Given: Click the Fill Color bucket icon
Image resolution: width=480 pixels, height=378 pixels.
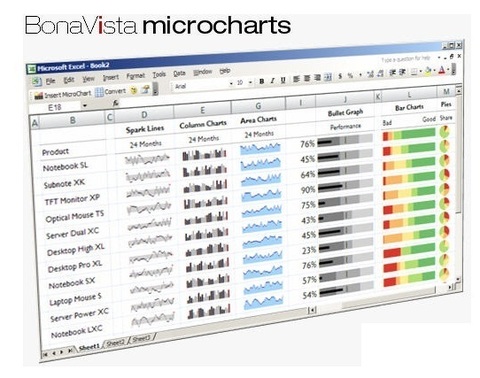Looking at the screenshot, I should [x=429, y=71].
